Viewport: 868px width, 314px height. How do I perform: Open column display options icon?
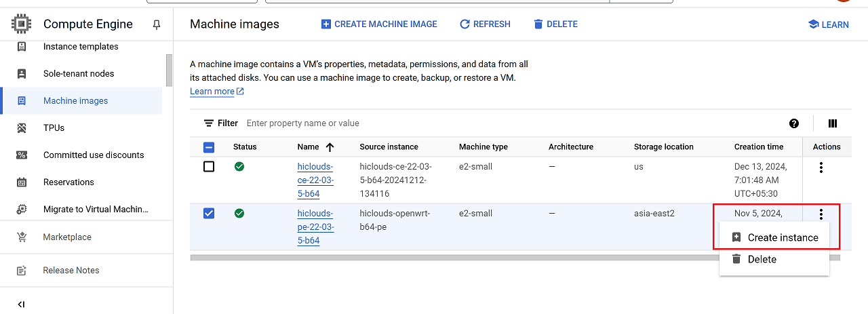click(833, 123)
